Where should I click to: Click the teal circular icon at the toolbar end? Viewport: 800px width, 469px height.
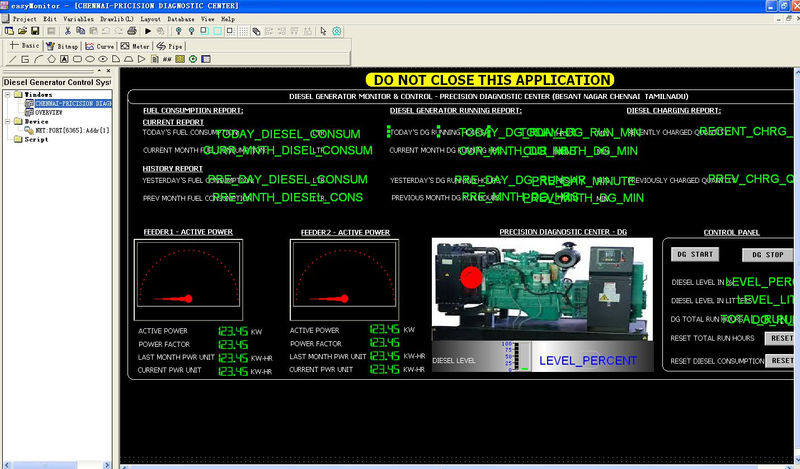[x=337, y=31]
